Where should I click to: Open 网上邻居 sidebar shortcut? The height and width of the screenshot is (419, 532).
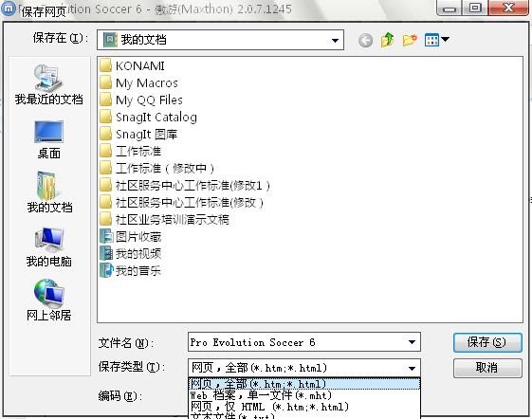point(49,301)
